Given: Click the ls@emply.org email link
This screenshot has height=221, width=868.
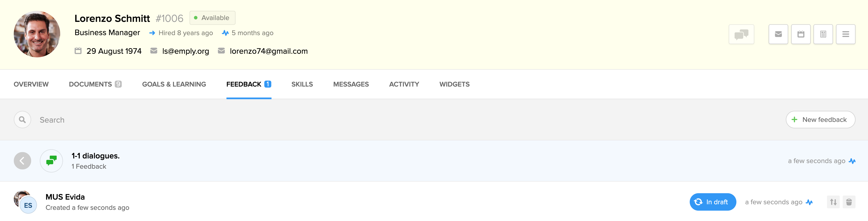Looking at the screenshot, I should [185, 51].
